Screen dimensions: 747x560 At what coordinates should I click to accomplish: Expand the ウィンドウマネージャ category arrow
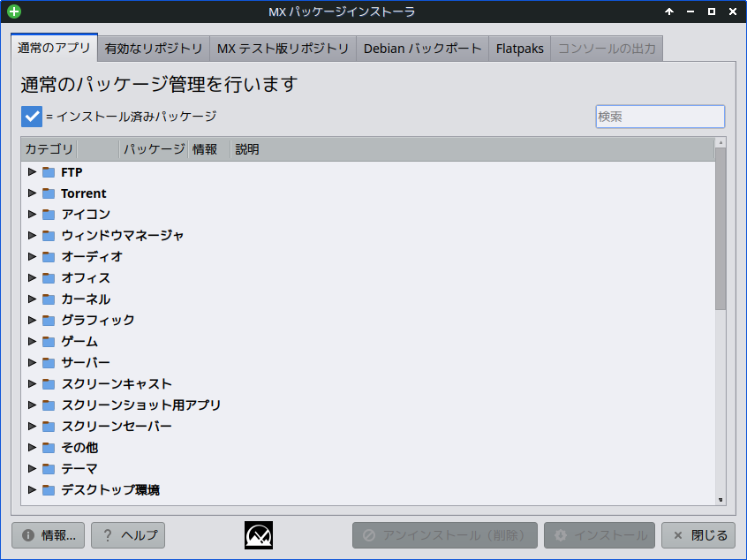pos(32,236)
